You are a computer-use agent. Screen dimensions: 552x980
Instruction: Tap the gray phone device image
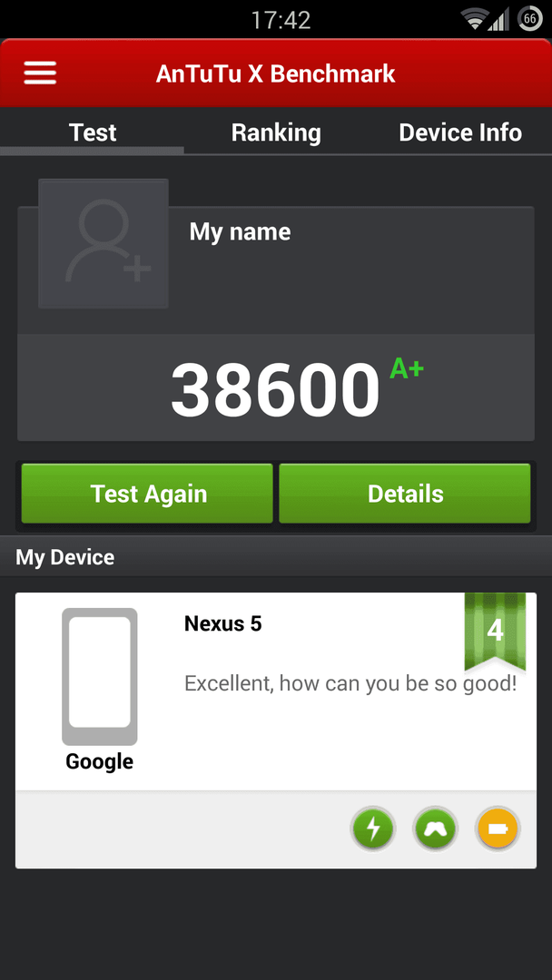coord(99,676)
